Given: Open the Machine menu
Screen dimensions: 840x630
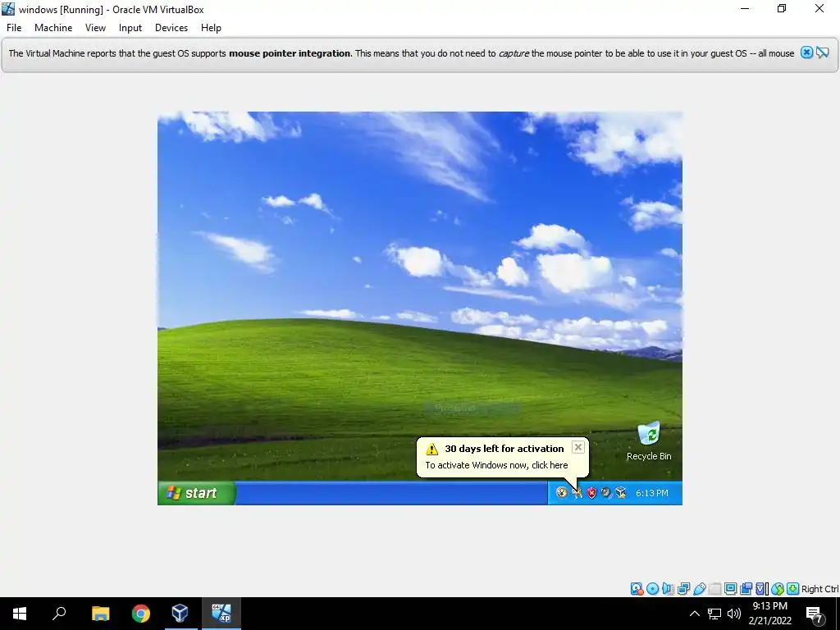Looking at the screenshot, I should pyautogui.click(x=53, y=28).
